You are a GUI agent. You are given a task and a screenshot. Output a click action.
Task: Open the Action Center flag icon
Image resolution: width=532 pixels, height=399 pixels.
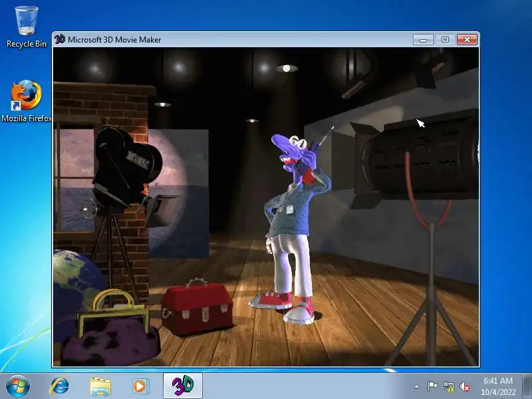pos(432,386)
